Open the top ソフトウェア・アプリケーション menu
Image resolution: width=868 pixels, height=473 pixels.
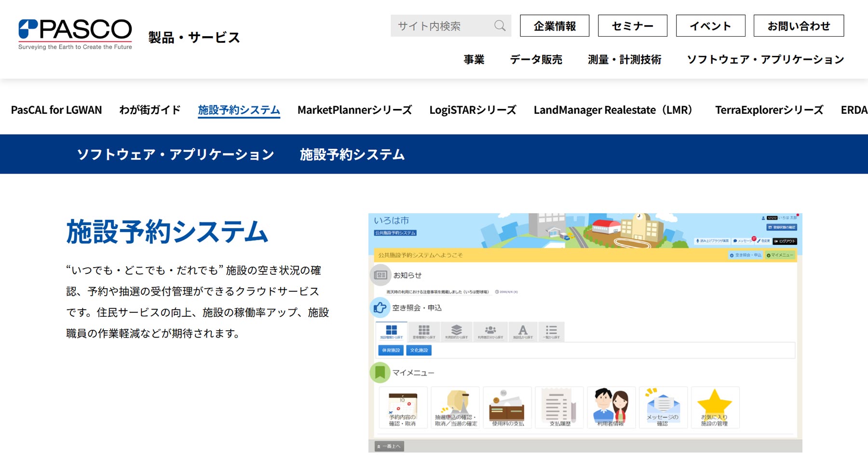click(x=766, y=59)
